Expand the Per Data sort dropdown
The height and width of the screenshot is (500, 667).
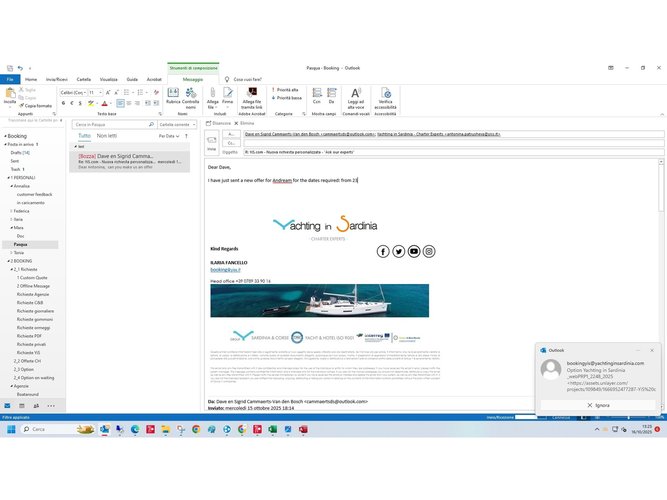click(170, 135)
